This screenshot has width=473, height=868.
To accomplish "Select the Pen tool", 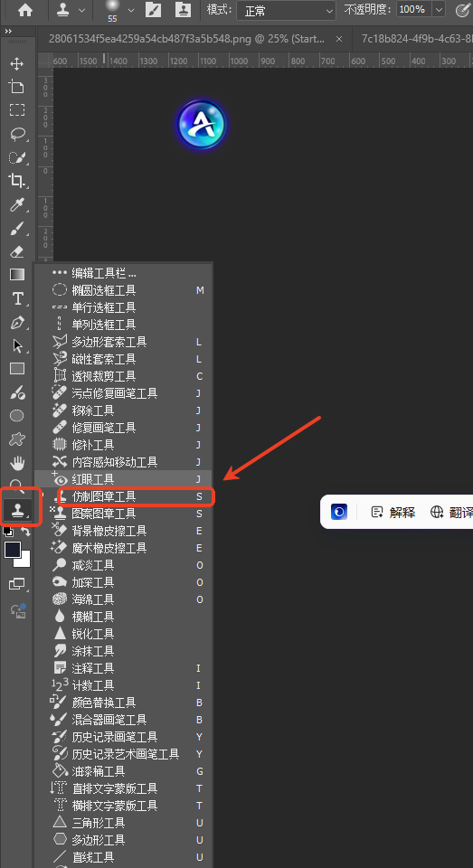I will pyautogui.click(x=17, y=323).
